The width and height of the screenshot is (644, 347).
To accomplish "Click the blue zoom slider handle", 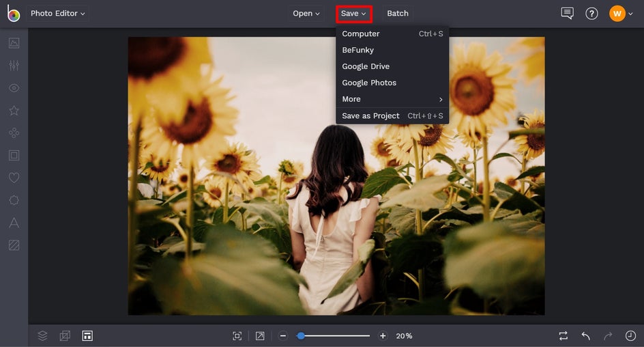I will [x=301, y=336].
